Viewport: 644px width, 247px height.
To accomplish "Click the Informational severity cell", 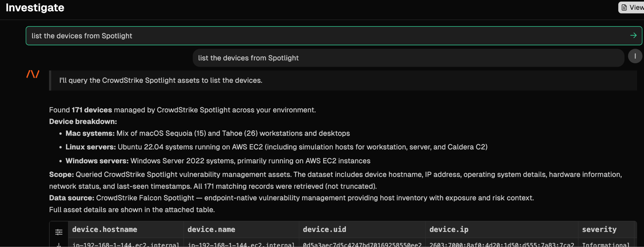I will click(606, 244).
